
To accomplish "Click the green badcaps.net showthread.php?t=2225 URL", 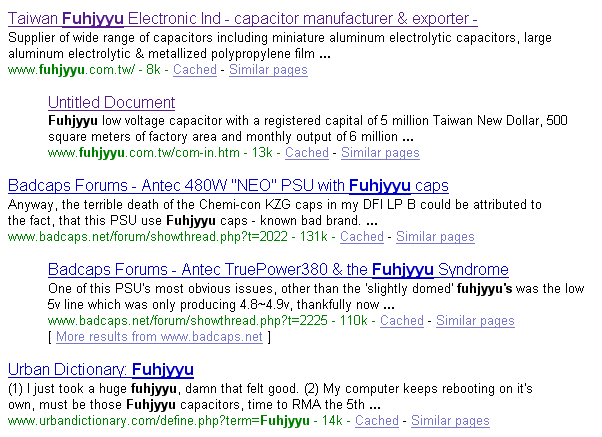I will 188,320.
